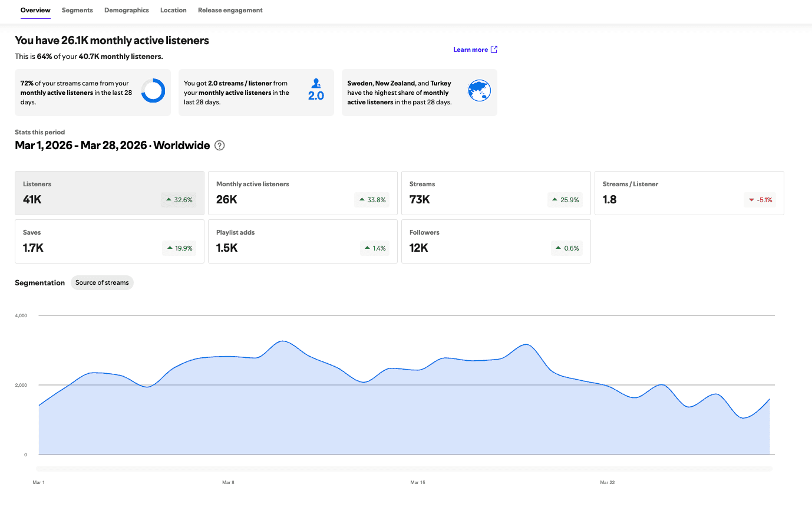The width and height of the screenshot is (812, 507).
Task: Go to the Location tab
Action: pos(173,10)
